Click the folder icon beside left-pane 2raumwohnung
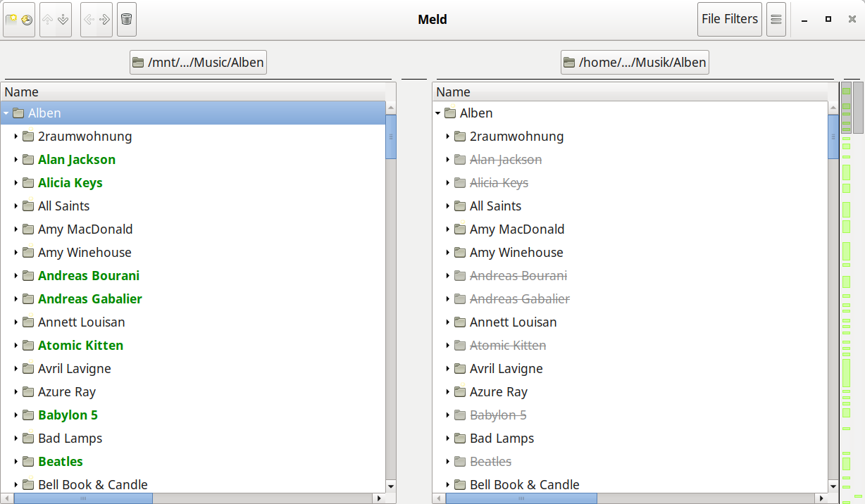Image resolution: width=865 pixels, height=504 pixels. [x=28, y=137]
